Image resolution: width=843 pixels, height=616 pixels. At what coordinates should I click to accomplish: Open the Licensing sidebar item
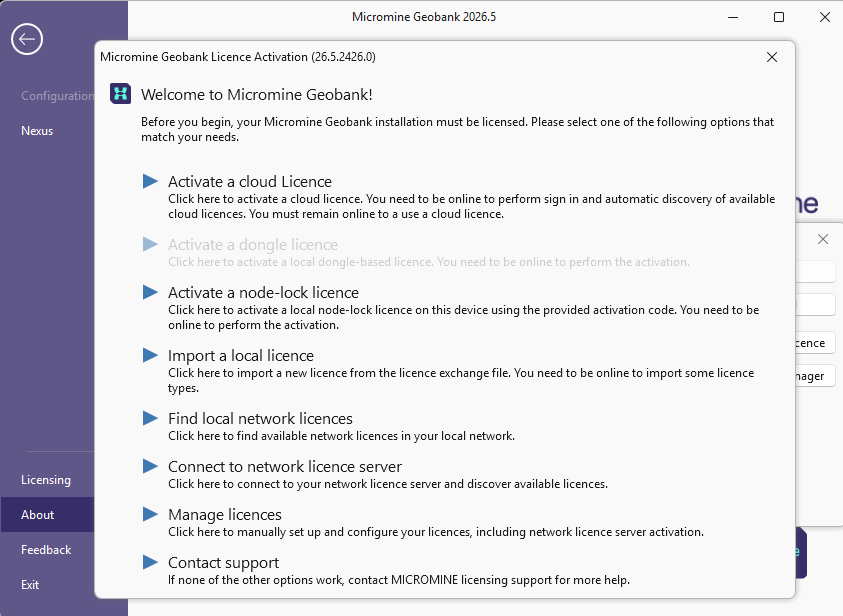point(46,479)
